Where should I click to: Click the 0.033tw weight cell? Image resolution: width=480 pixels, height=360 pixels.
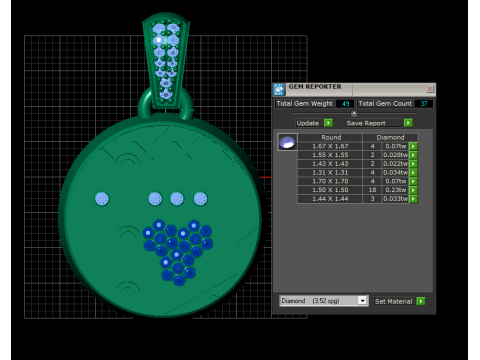(x=395, y=199)
